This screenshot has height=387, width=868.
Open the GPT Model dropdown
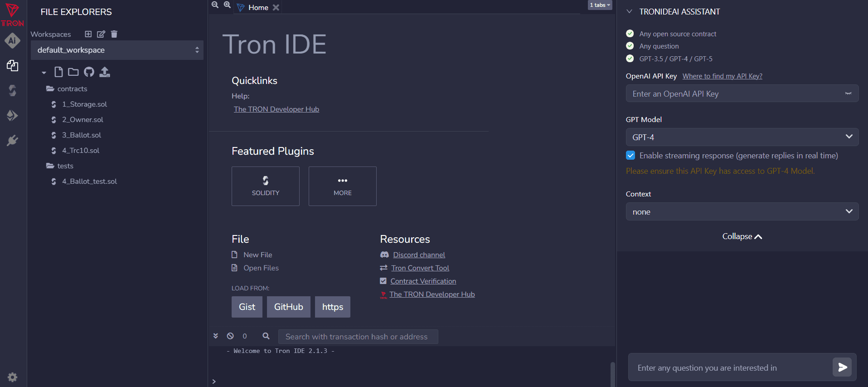tap(742, 137)
